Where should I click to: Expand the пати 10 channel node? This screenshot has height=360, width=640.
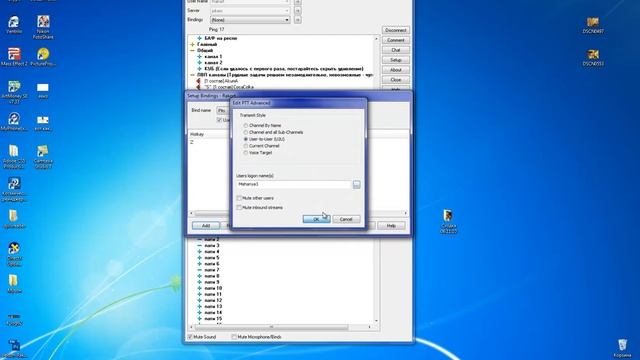pyautogui.click(x=200, y=288)
